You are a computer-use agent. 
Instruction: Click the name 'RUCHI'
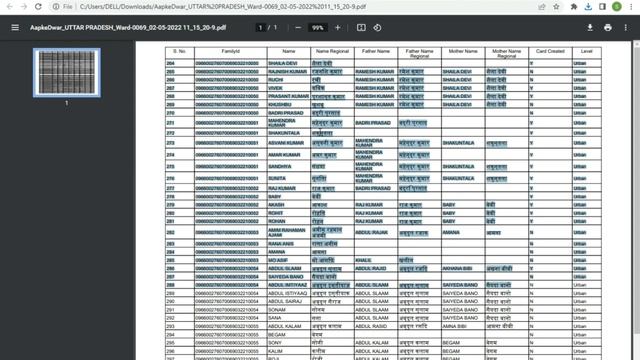pyautogui.click(x=276, y=80)
